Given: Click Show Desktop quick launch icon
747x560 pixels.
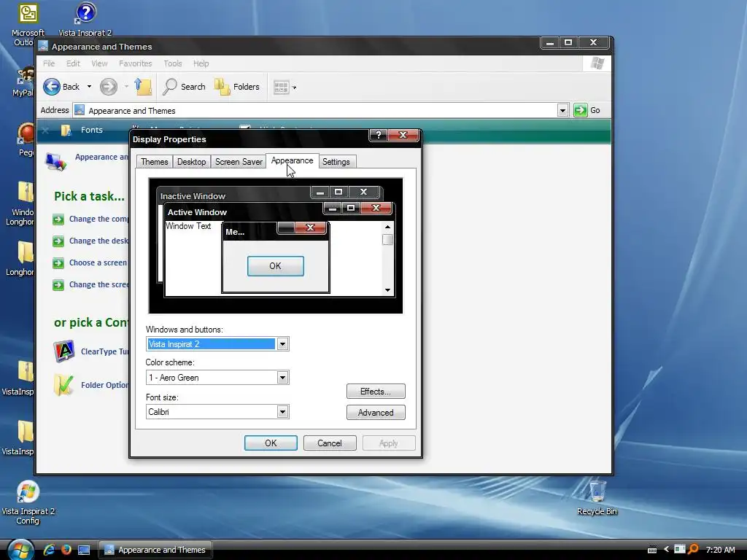Looking at the screenshot, I should tap(84, 550).
